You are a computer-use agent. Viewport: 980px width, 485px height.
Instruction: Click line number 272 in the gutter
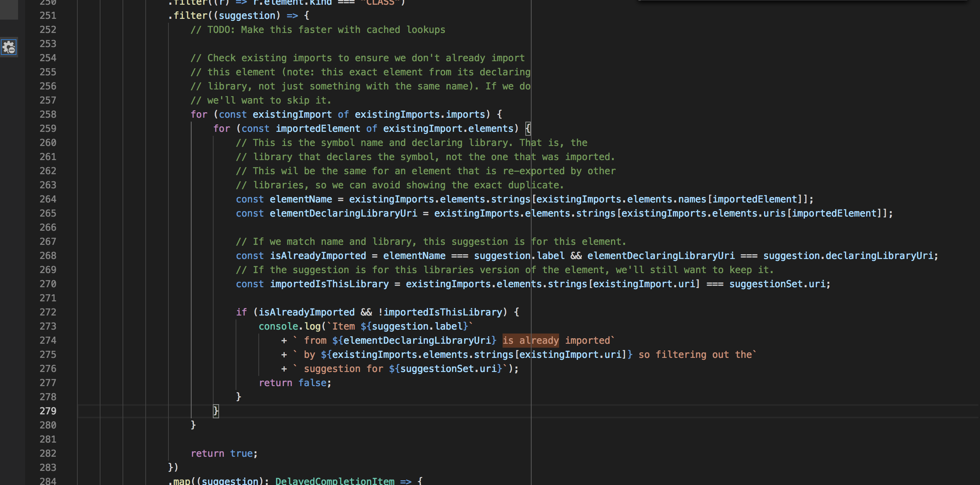(x=48, y=312)
